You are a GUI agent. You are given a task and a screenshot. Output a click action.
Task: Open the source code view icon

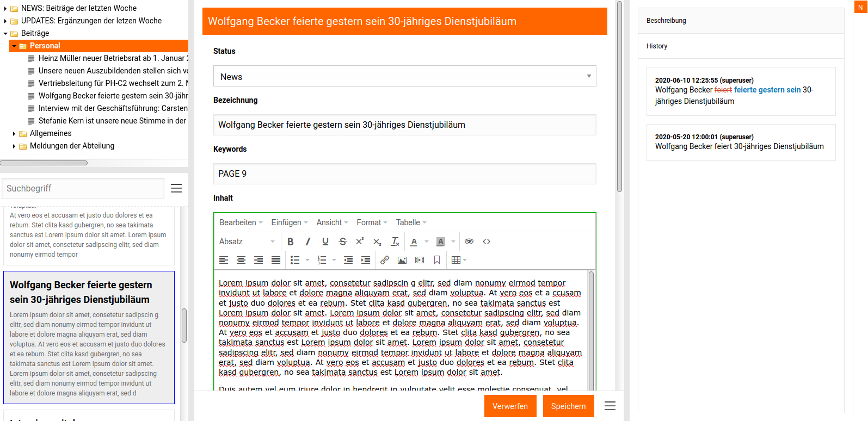click(x=487, y=242)
